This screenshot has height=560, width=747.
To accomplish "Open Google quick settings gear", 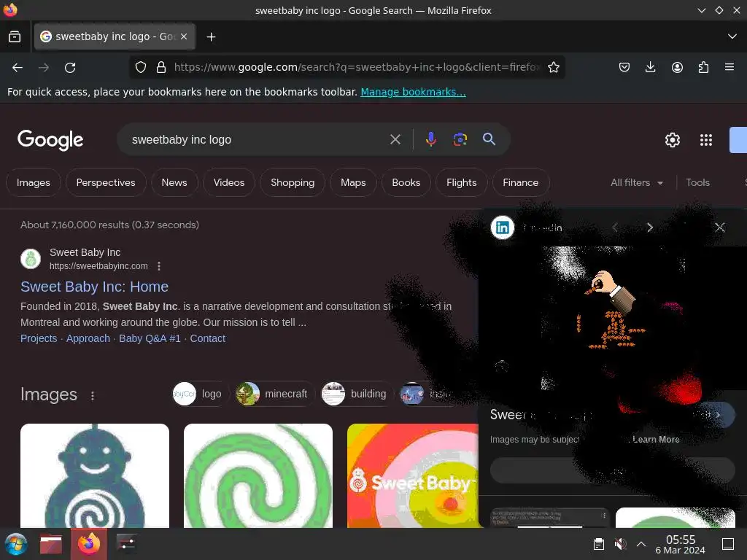I will click(672, 140).
